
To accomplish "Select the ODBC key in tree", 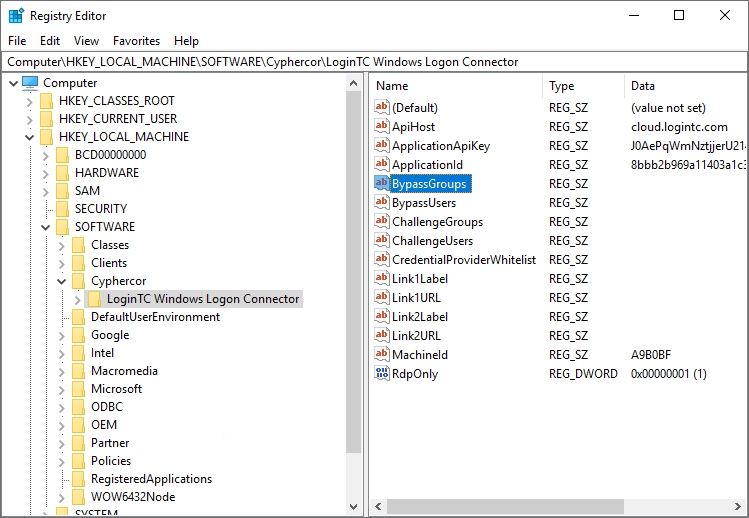I will (107, 407).
